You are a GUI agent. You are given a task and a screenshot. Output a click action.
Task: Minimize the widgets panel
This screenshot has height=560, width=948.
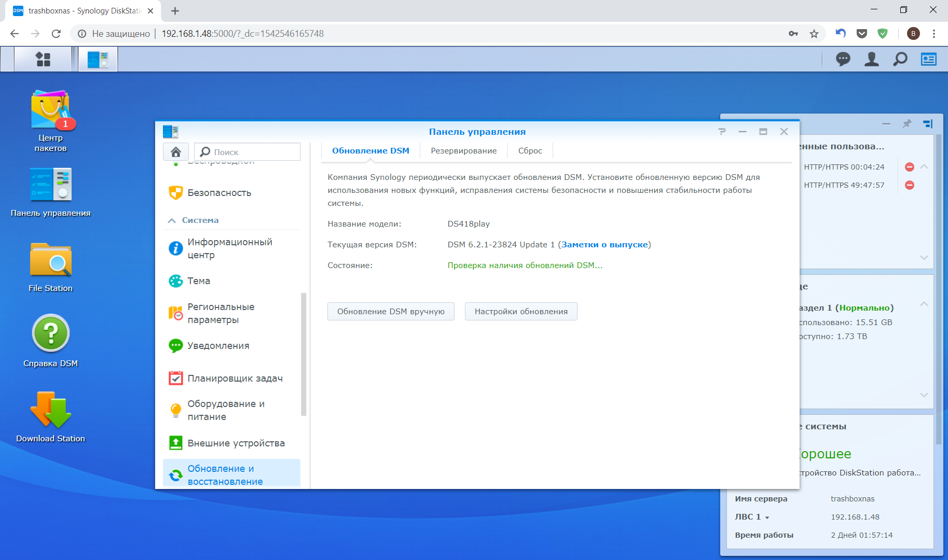click(886, 124)
